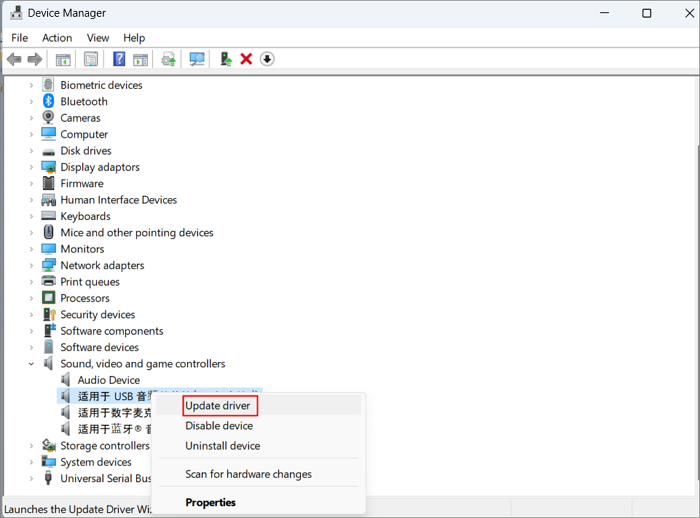Expand the System devices chevron

[x=31, y=462]
